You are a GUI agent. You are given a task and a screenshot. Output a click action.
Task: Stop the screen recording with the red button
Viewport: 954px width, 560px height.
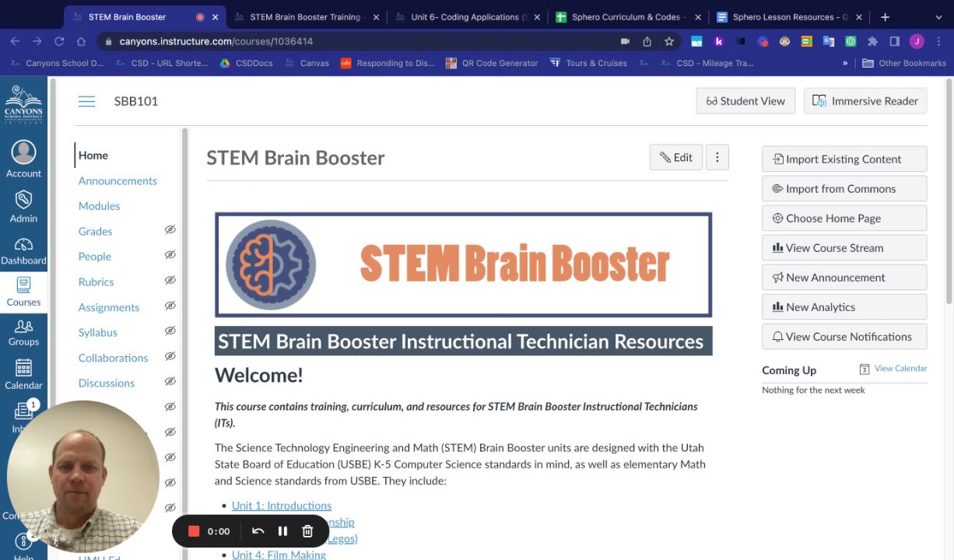click(194, 531)
